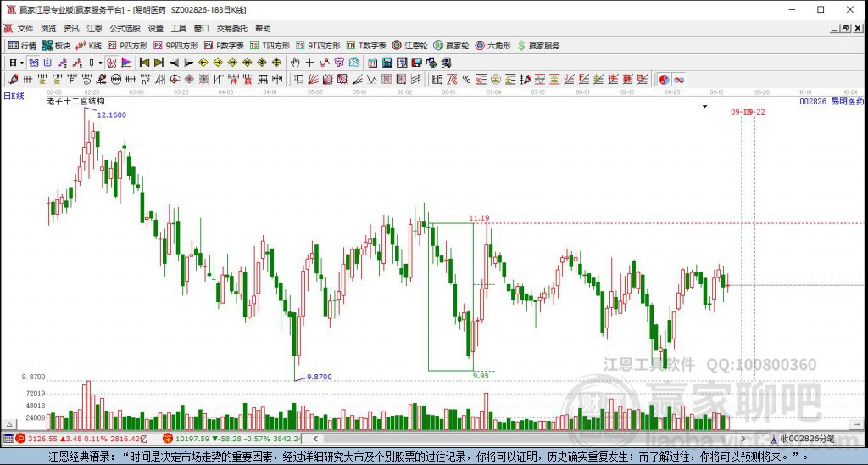Open the T数字表 time table
The image size is (868, 465).
pyautogui.click(x=366, y=46)
